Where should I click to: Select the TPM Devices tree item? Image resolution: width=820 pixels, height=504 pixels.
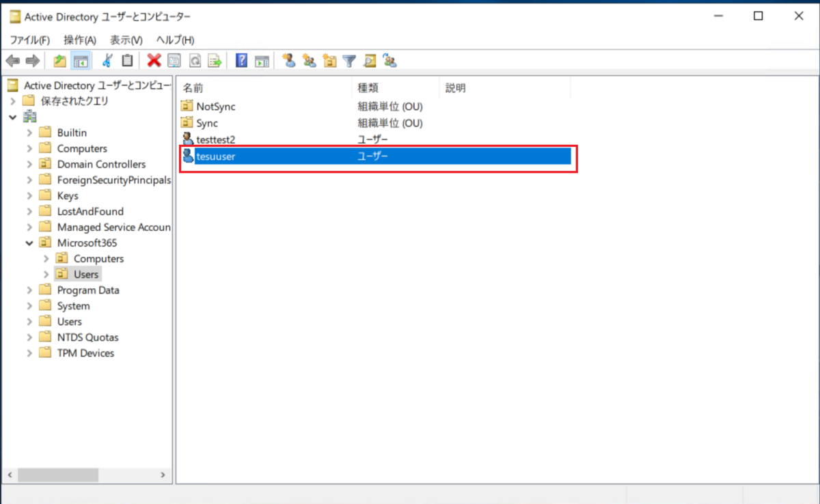coord(85,353)
